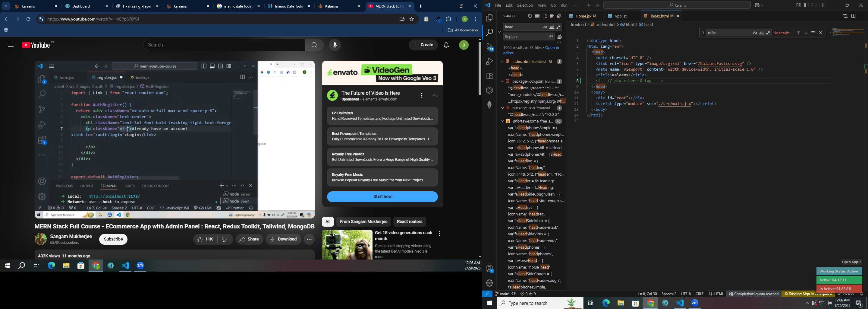Screen dimensions: 868x309
Task: Synchronize changes on main branch
Action: [514, 294]
